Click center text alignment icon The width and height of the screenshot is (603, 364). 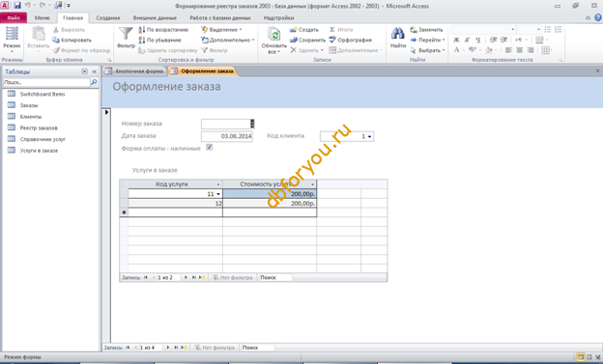click(x=519, y=50)
